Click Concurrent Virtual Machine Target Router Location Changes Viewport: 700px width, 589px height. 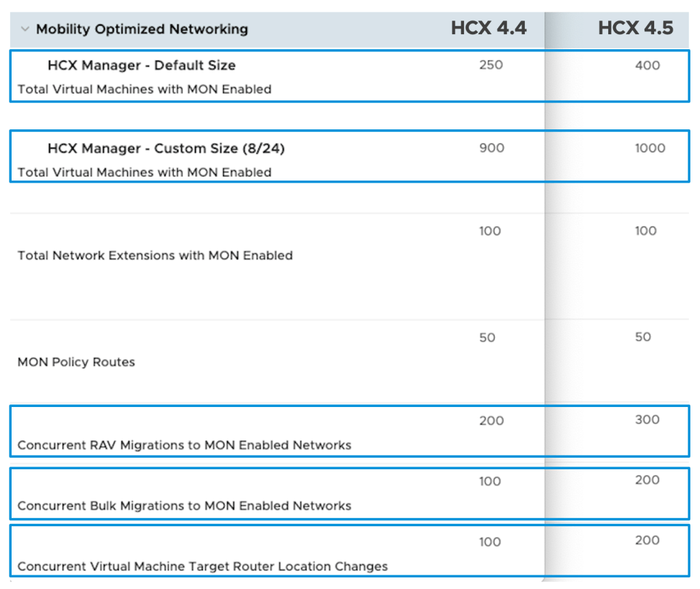[203, 566]
